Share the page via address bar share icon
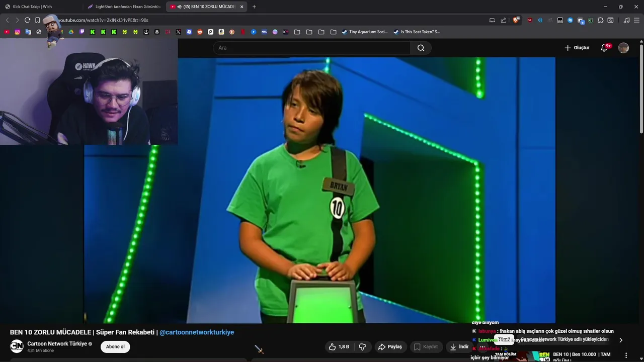 point(503,20)
